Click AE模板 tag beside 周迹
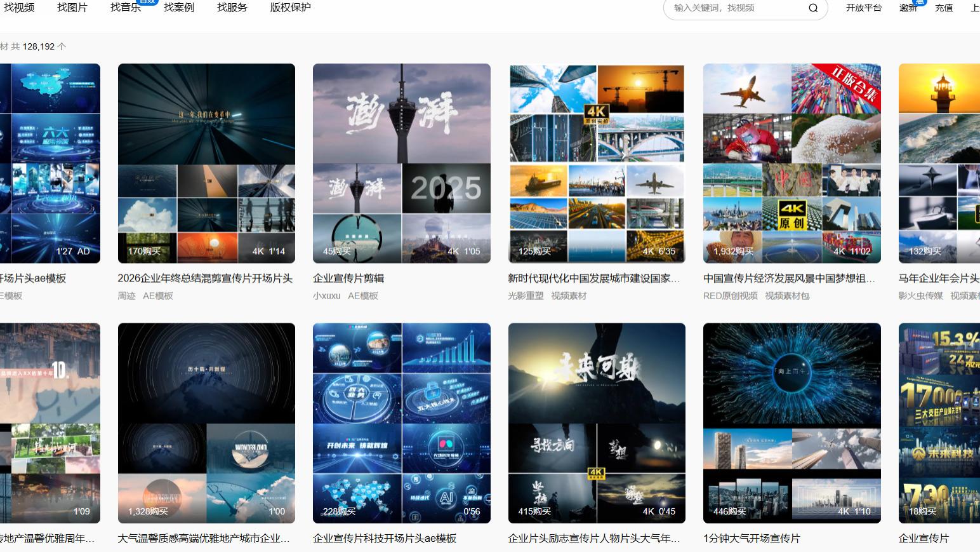 (x=158, y=295)
